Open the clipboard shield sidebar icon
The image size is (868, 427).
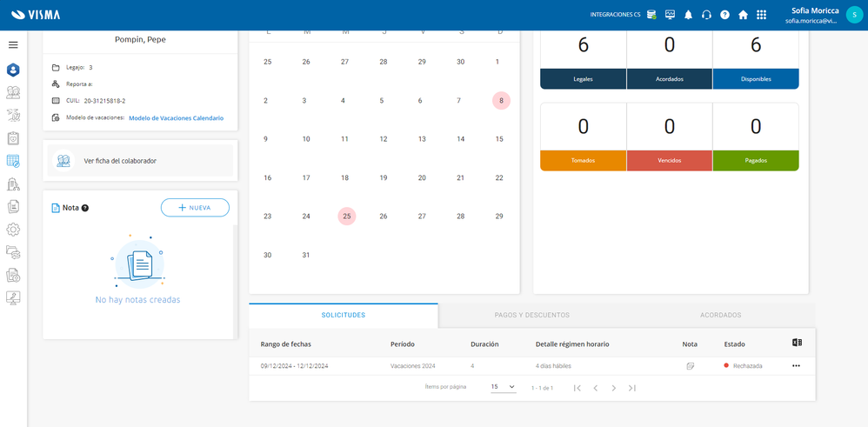click(x=13, y=138)
